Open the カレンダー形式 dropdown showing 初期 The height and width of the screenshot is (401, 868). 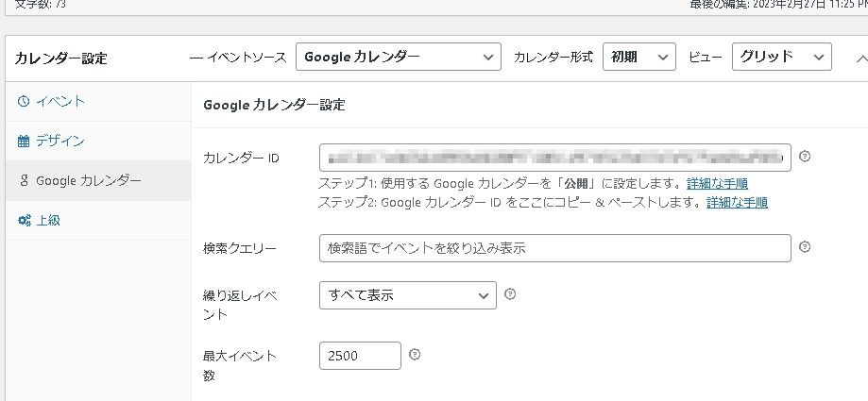638,57
